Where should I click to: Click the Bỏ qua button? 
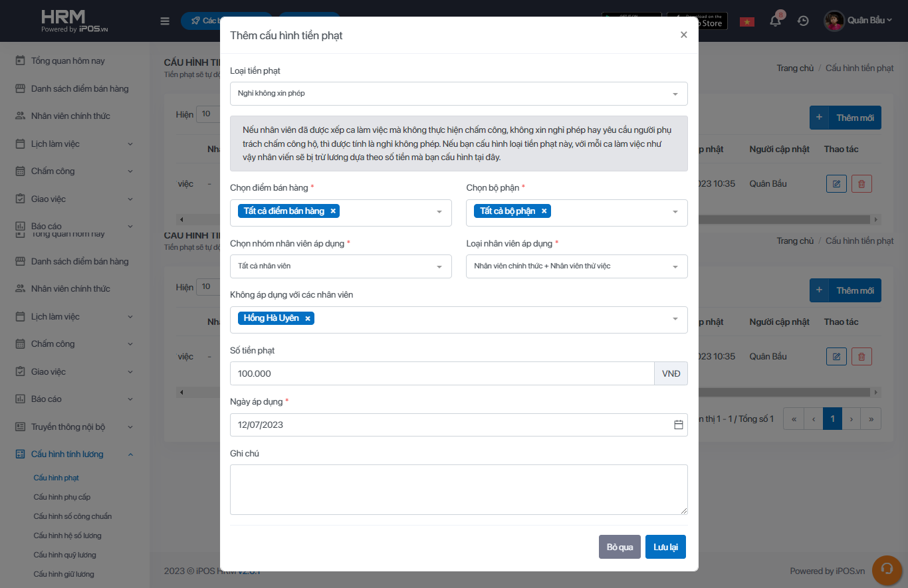coord(620,547)
